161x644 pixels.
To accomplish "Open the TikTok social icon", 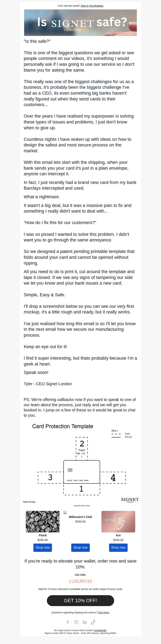I will [93, 622].
